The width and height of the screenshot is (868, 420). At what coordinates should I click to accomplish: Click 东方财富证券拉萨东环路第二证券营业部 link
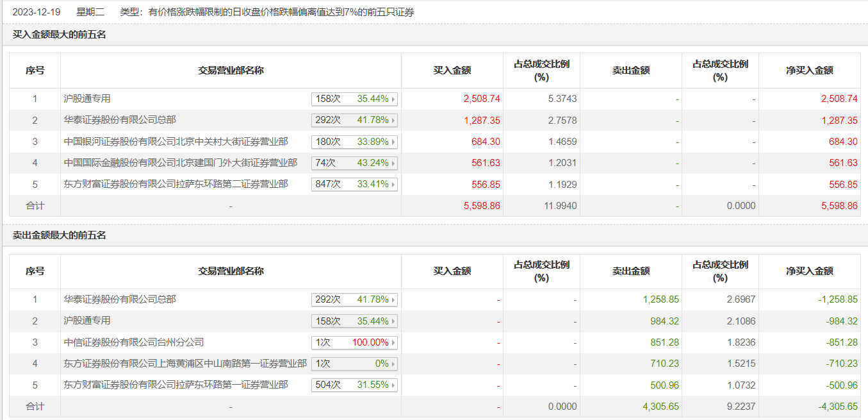176,184
